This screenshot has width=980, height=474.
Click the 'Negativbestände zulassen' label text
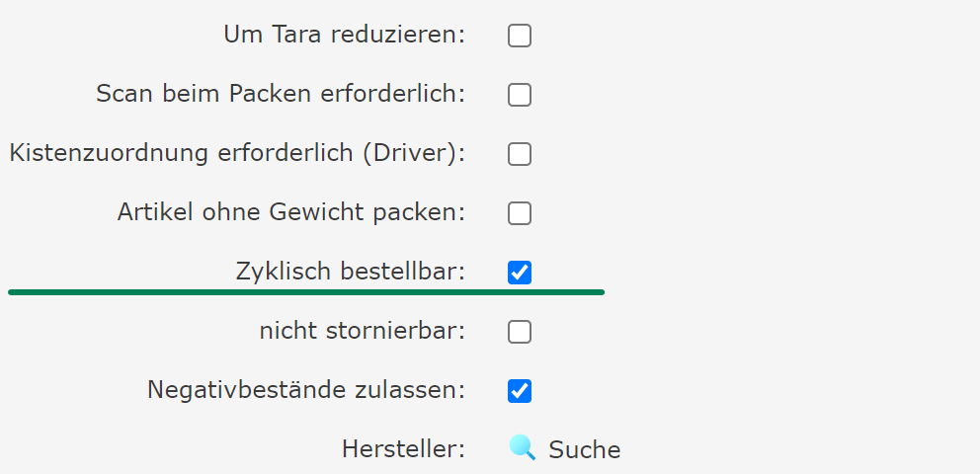point(305,390)
